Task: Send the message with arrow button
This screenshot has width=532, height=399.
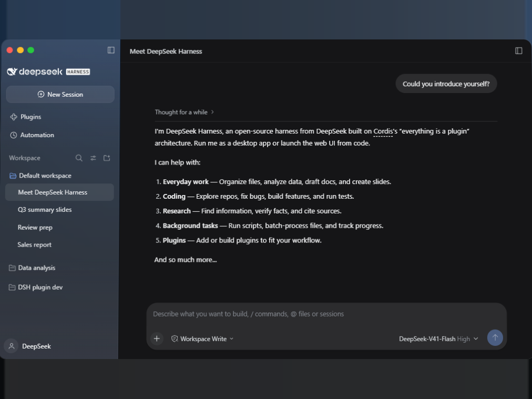Action: [495, 337]
